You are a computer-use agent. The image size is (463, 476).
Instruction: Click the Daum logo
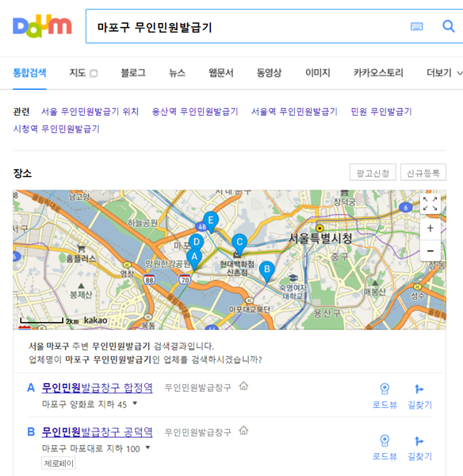42,26
